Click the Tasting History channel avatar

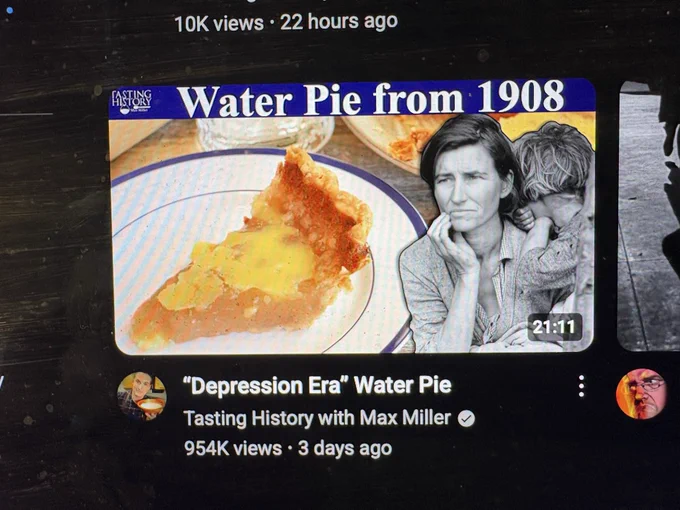click(x=142, y=395)
